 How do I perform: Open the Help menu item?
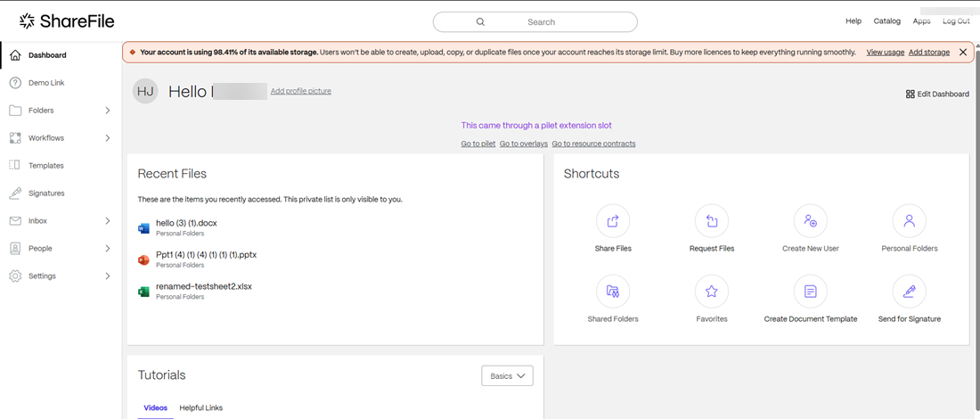853,21
